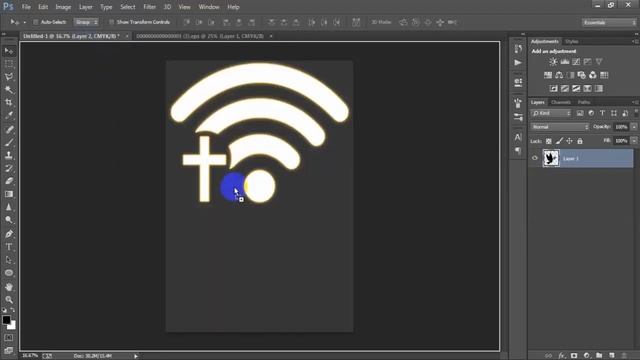
Task: Select the Move tool in the toolbox
Action: click(x=9, y=51)
